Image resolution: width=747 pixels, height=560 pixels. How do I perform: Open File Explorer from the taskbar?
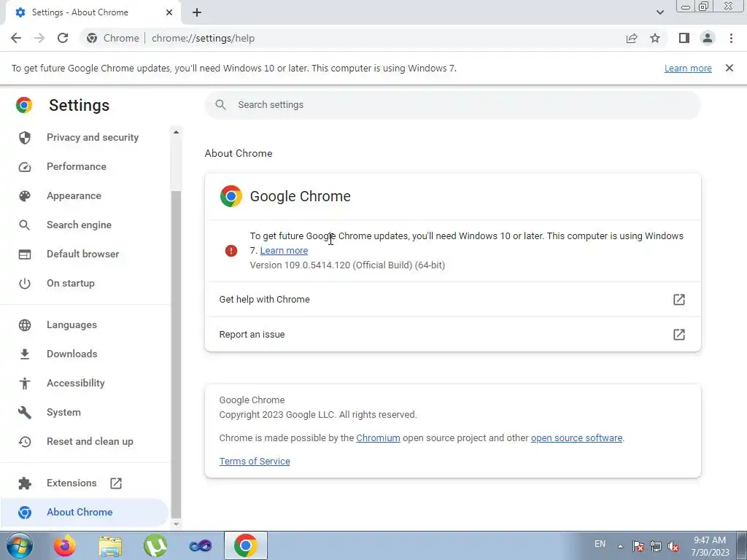(x=110, y=545)
